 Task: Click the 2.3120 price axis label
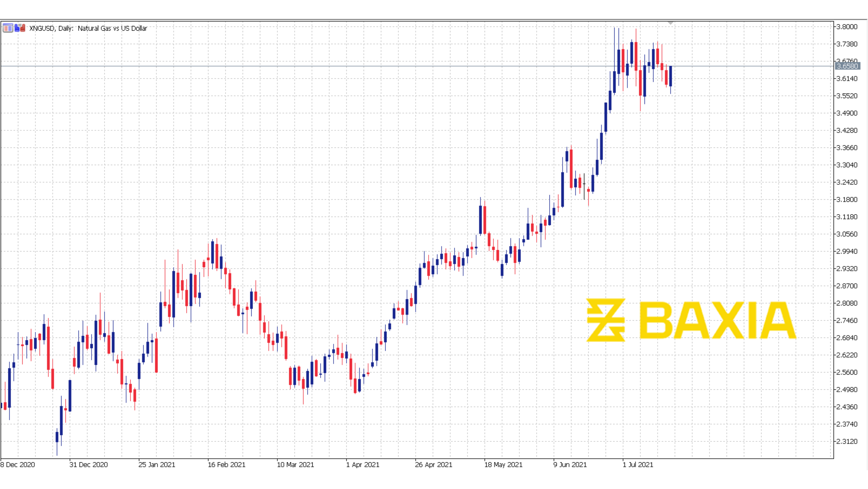pyautogui.click(x=847, y=441)
